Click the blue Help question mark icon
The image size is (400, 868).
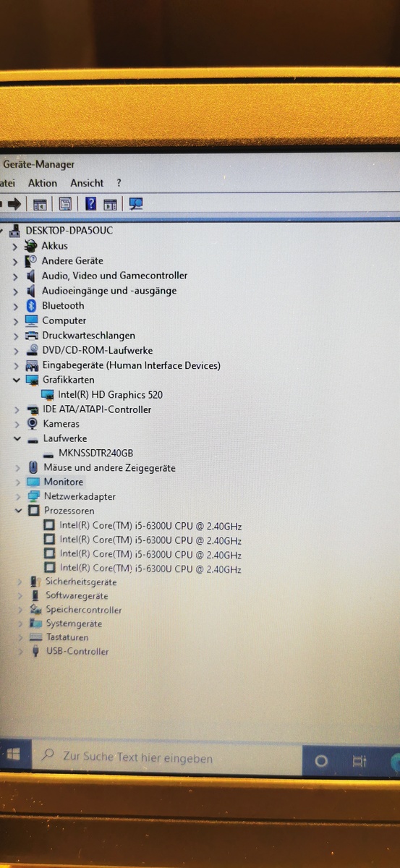pos(90,204)
